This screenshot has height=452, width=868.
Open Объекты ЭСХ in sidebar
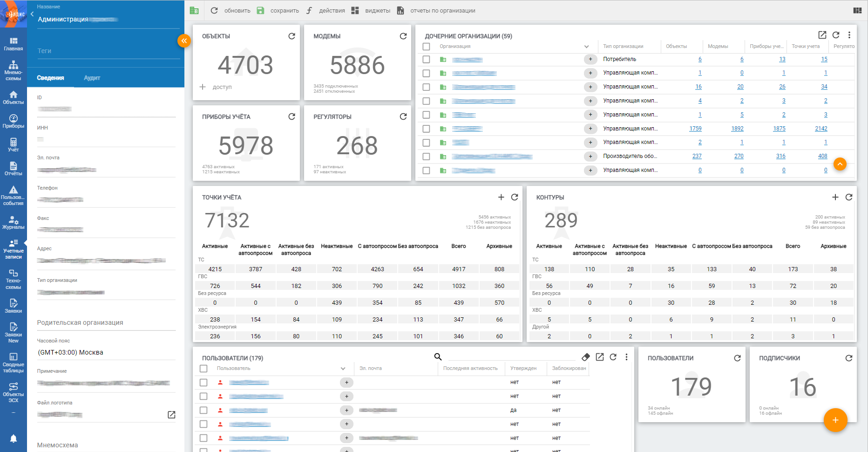click(x=14, y=392)
